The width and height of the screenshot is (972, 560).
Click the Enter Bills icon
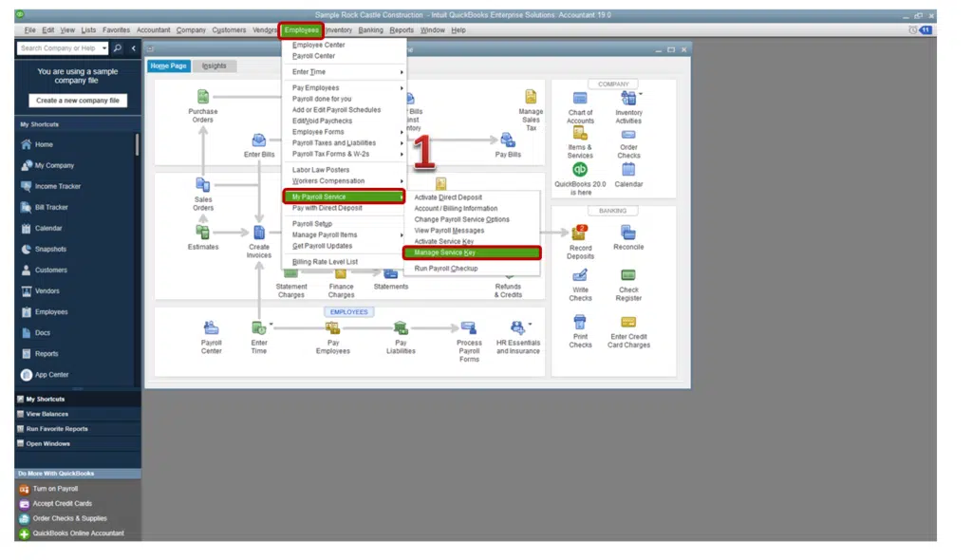pyautogui.click(x=258, y=140)
